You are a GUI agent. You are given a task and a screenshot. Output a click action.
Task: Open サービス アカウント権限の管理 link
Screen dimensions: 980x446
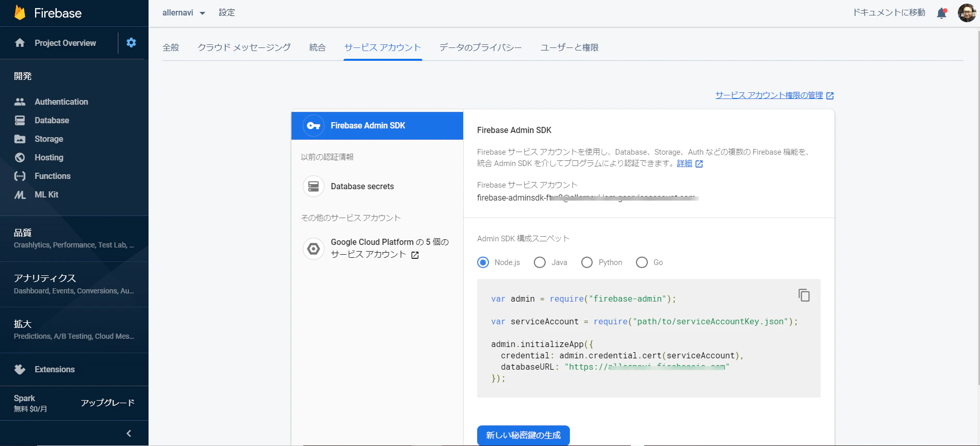pos(774,95)
